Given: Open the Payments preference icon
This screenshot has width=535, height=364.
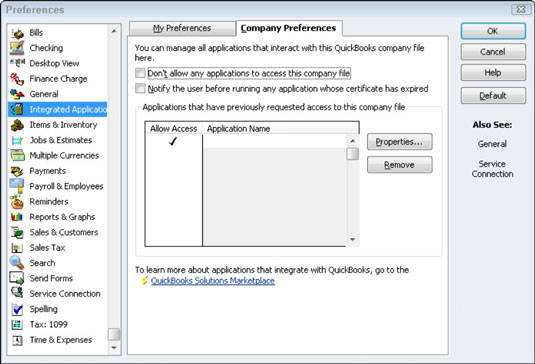Looking at the screenshot, I should point(17,171).
